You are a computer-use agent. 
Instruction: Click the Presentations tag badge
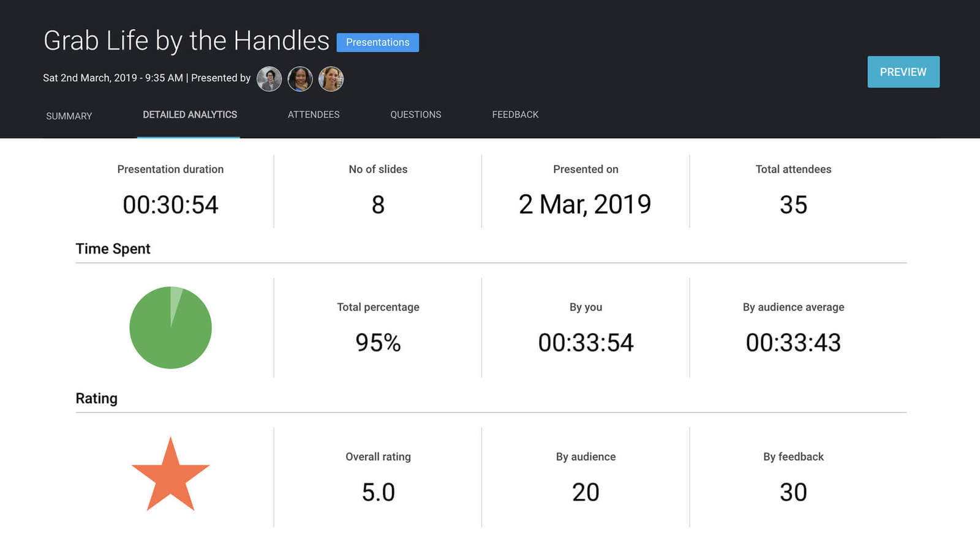[378, 42]
